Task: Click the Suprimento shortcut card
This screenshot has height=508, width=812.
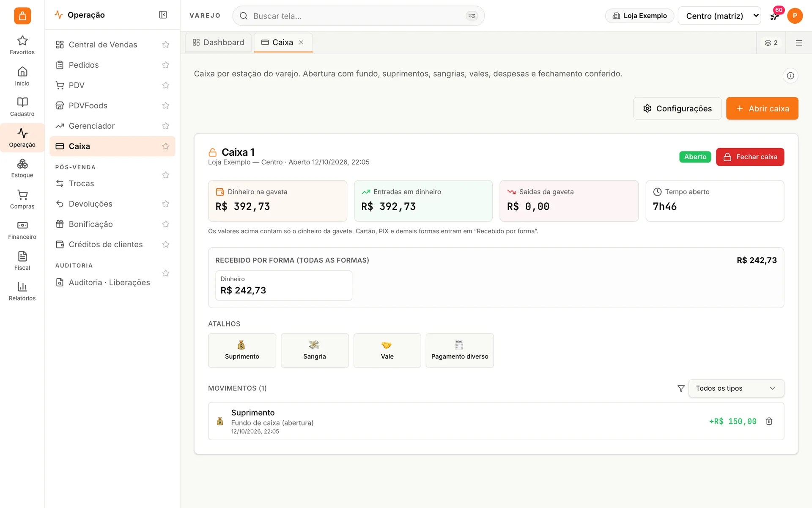Action: point(242,351)
